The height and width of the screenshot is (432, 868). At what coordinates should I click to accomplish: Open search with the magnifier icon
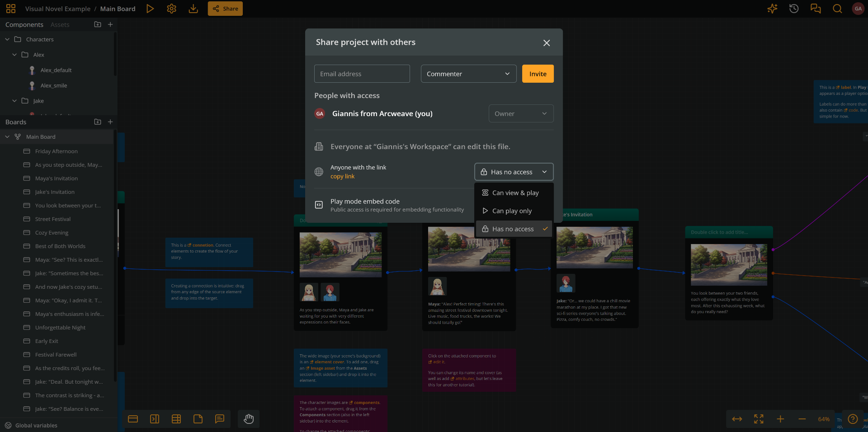tap(837, 8)
